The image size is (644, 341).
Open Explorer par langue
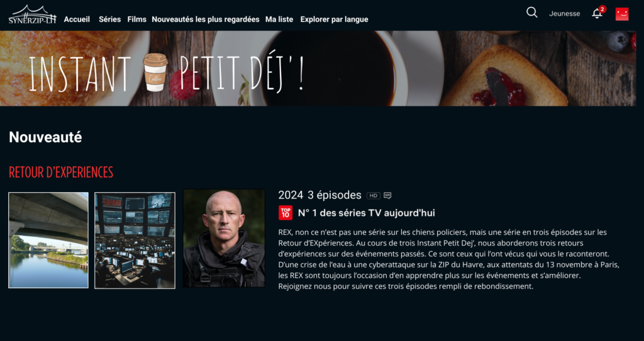335,19
